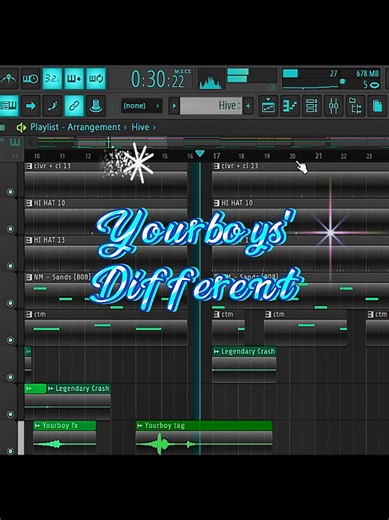Open the Piano roll view icon
The height and width of the screenshot is (520, 389).
290,106
